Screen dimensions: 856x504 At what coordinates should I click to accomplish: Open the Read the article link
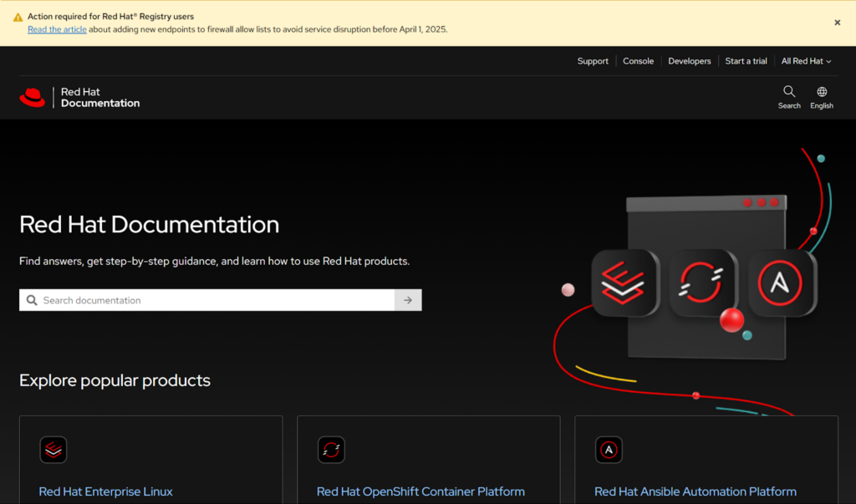tap(57, 29)
